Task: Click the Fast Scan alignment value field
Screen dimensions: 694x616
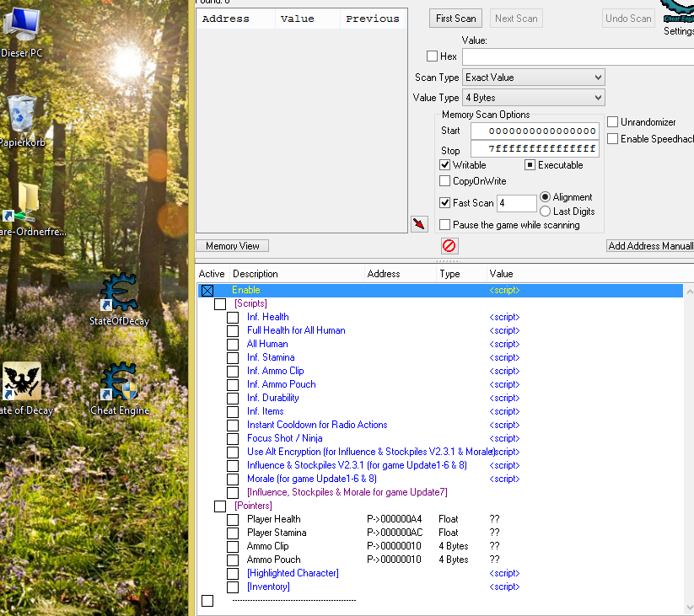Action: pyautogui.click(x=517, y=203)
